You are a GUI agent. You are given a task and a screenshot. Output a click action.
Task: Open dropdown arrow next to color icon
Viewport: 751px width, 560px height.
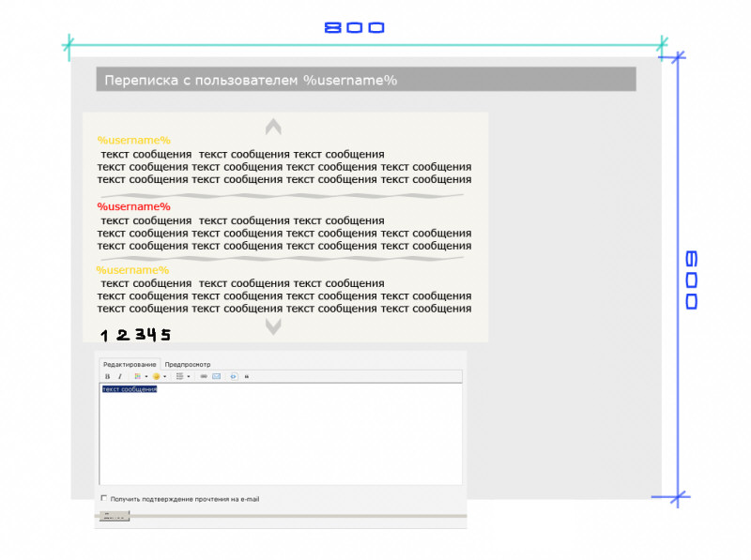146,376
